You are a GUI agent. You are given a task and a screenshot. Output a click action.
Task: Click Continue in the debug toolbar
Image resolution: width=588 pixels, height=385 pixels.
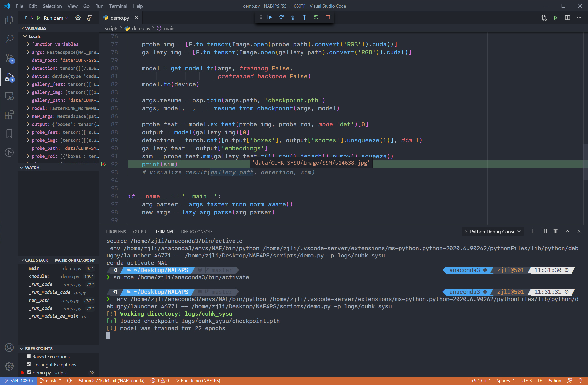[269, 17]
